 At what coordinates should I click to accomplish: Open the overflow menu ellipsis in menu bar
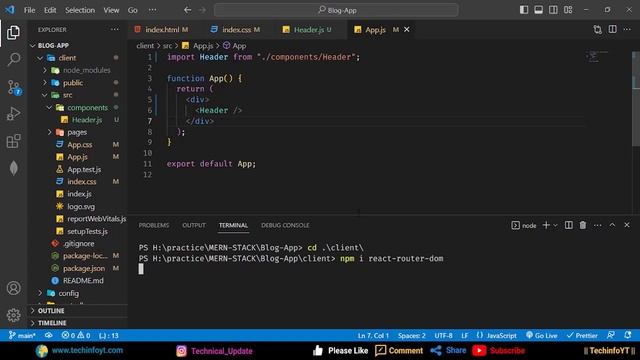click(152, 10)
